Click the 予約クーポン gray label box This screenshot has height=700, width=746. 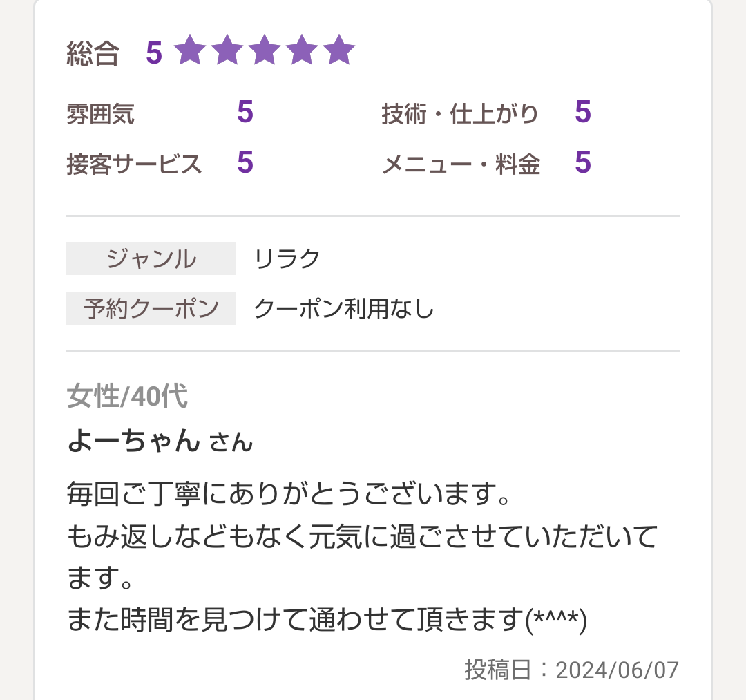tap(151, 308)
